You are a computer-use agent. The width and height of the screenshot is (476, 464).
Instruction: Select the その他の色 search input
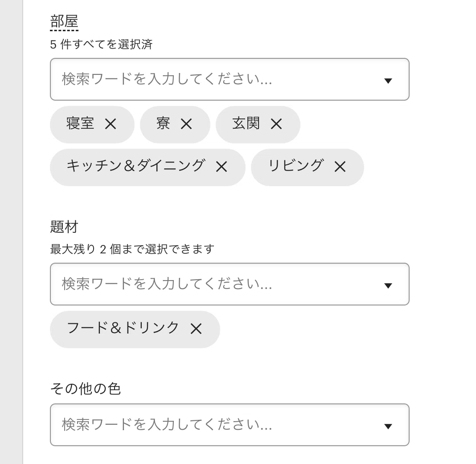230,425
